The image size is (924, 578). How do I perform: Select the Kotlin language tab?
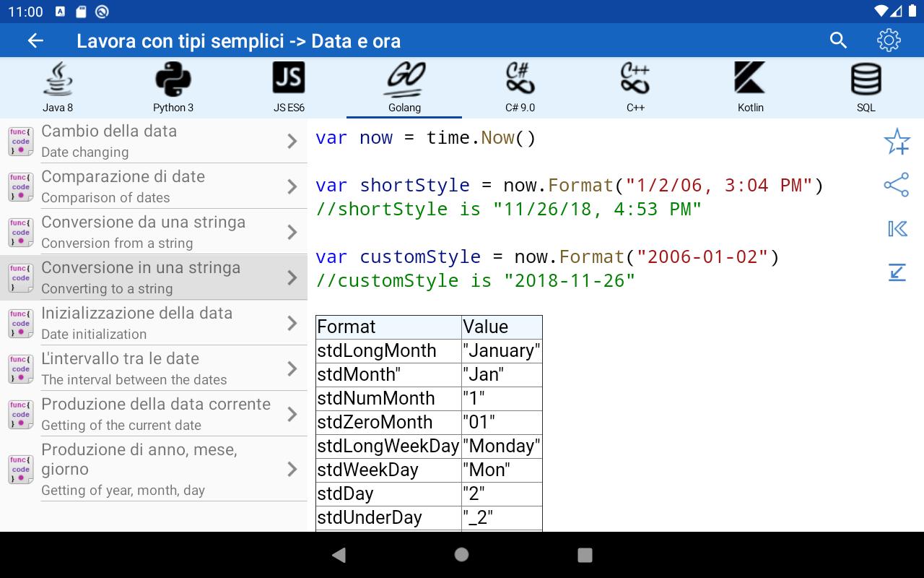coord(751,87)
